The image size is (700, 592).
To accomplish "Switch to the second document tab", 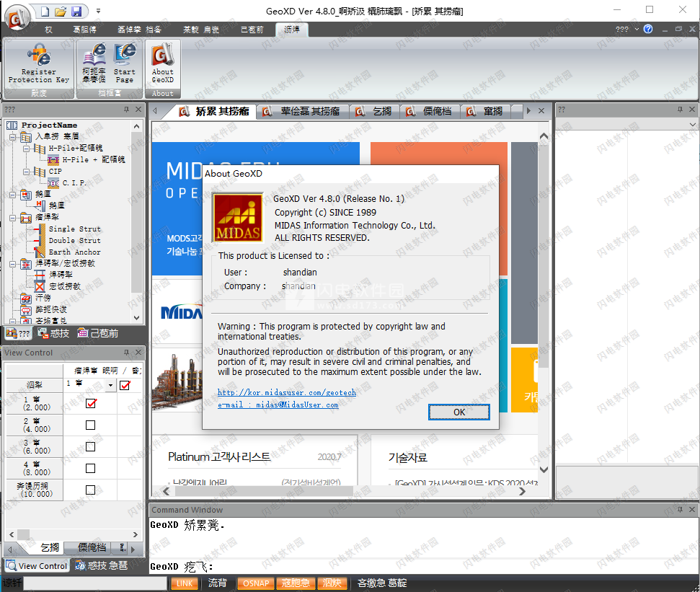I will click(302, 111).
